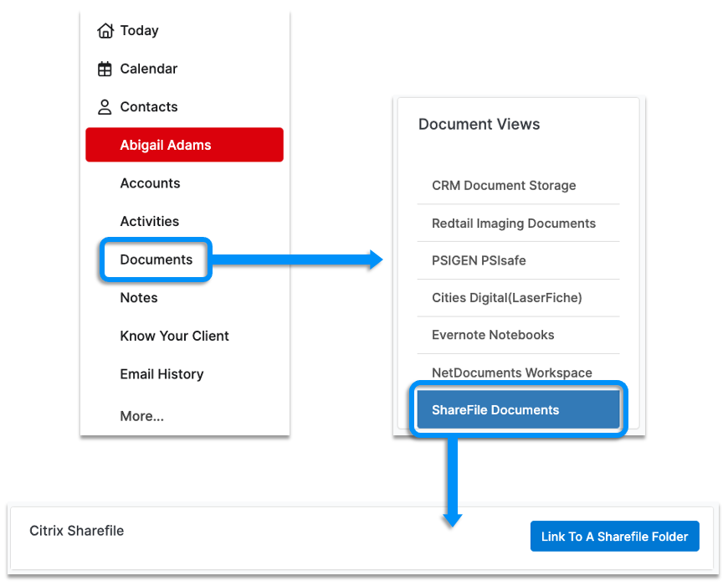This screenshot has width=728, height=586.
Task: Open the Today menu item
Action: click(139, 31)
